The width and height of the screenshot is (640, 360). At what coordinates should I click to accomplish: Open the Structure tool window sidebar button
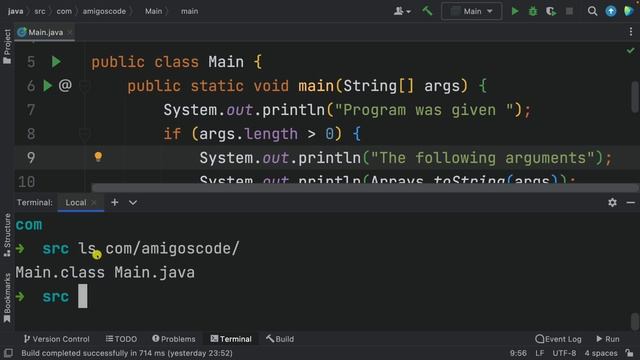[7, 235]
